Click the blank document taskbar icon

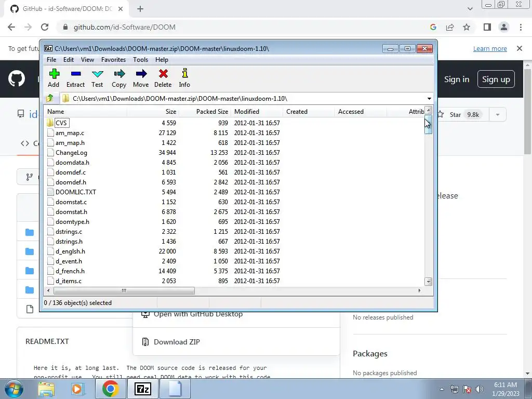click(x=175, y=389)
